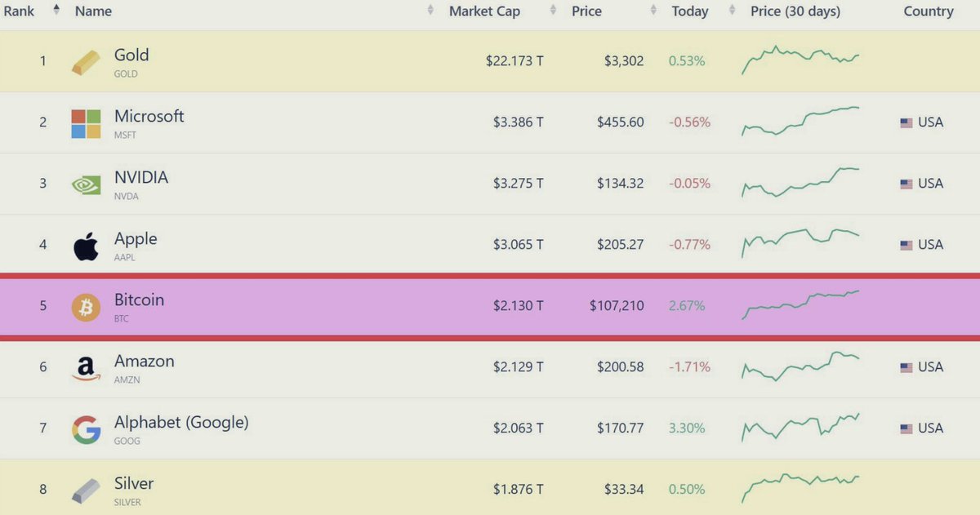Click the AMZN ticker symbol
Screen dimensions: 980x515
coord(127,380)
